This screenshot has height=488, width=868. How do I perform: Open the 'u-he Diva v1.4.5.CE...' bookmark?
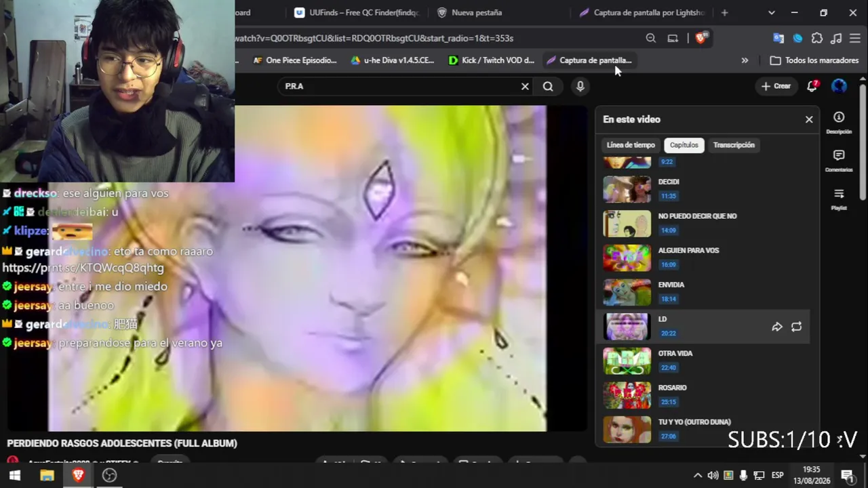tap(393, 60)
